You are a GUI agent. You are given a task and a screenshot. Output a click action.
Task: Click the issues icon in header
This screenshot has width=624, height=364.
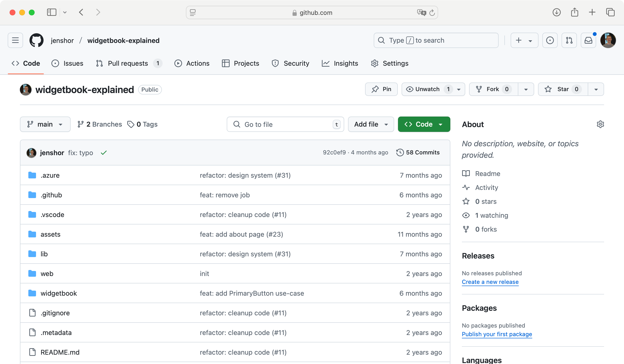pos(550,40)
